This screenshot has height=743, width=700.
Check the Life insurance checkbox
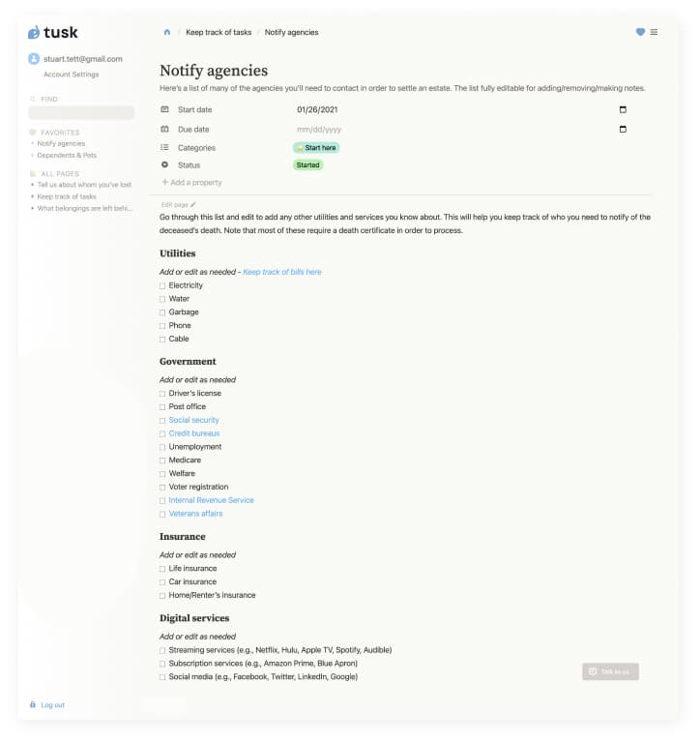pos(162,569)
